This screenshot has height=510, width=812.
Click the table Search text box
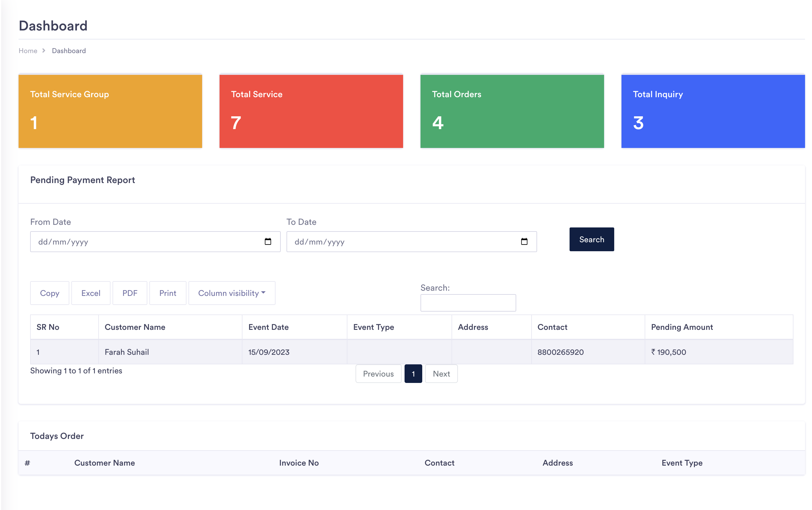pyautogui.click(x=468, y=303)
